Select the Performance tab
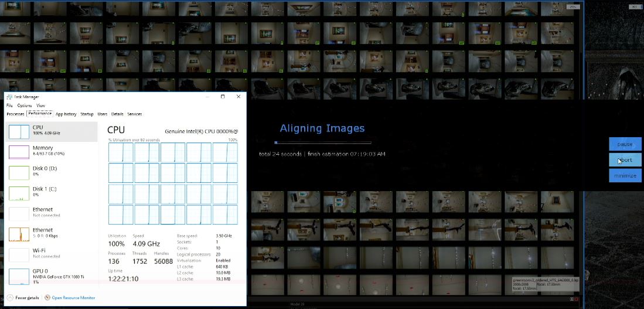The width and height of the screenshot is (644, 309). coord(40,114)
